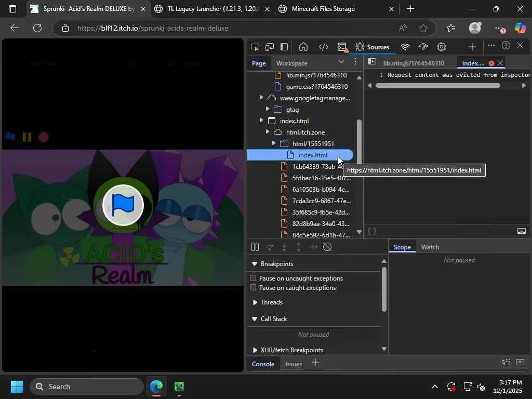Close the index.html editor tab
The height and width of the screenshot is (399, 532).
click(500, 63)
